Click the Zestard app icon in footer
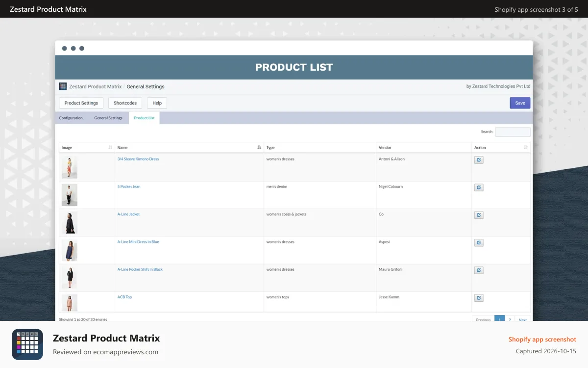Viewport: 588px width, 368px height. (27, 344)
